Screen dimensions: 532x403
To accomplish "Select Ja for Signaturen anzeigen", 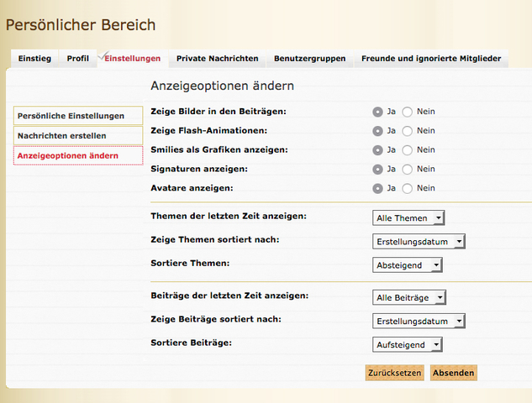I will (x=378, y=170).
